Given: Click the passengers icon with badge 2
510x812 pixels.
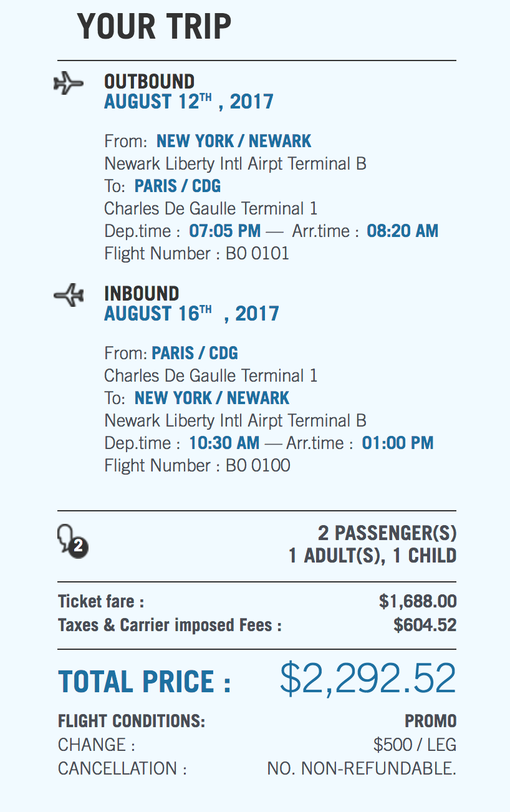Looking at the screenshot, I should 72,540.
